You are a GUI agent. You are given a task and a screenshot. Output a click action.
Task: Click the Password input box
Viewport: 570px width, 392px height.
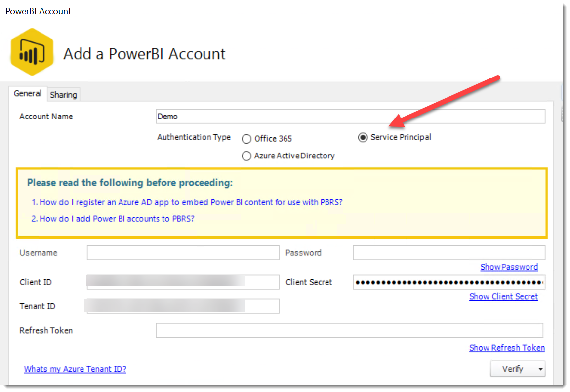[448, 252]
